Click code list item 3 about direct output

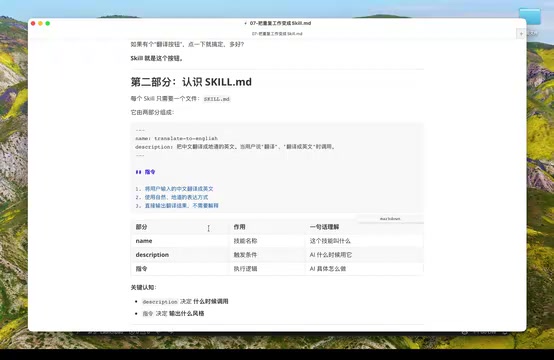pyautogui.click(x=177, y=206)
